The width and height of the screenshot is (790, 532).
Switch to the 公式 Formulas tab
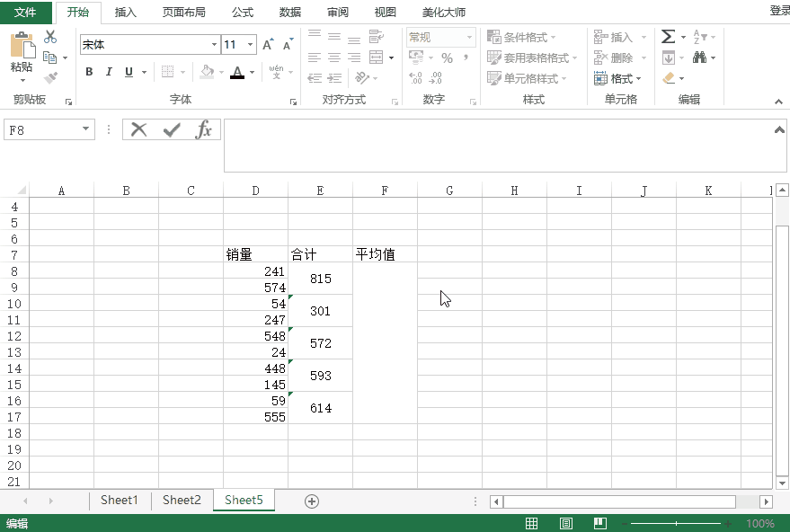click(243, 12)
